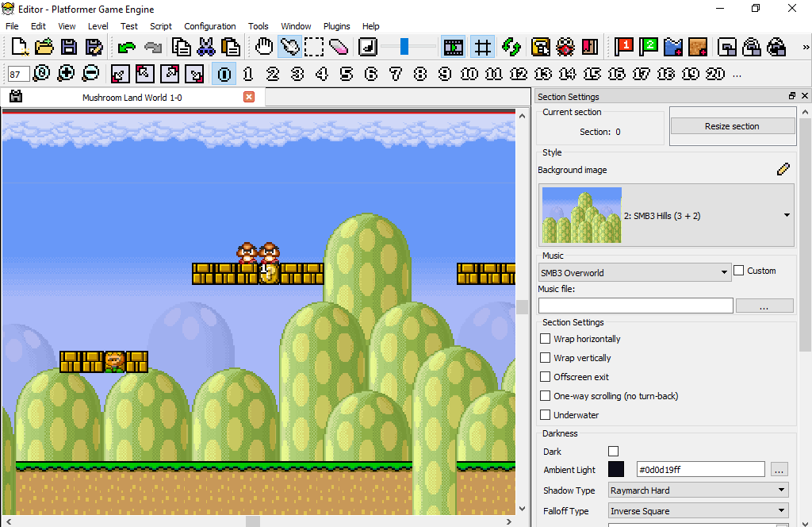Go to section bottom-left corner
812x527 pixels.
120,74
